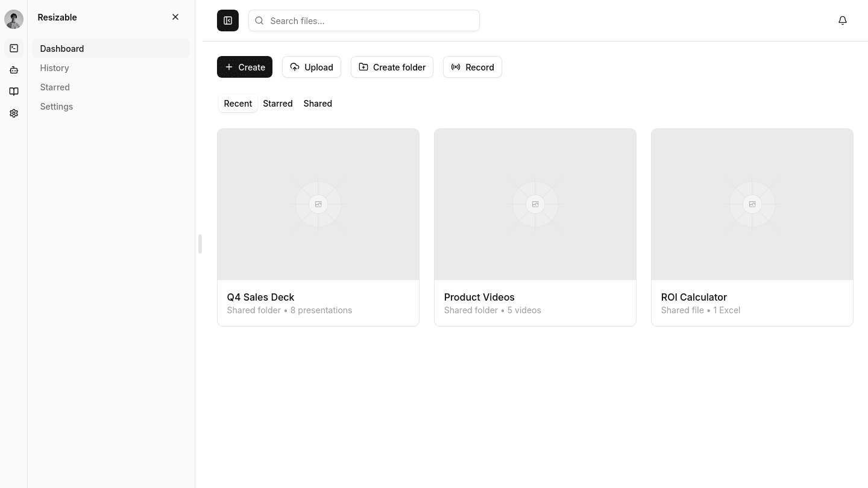
Task: Click the Create folder button
Action: click(392, 67)
